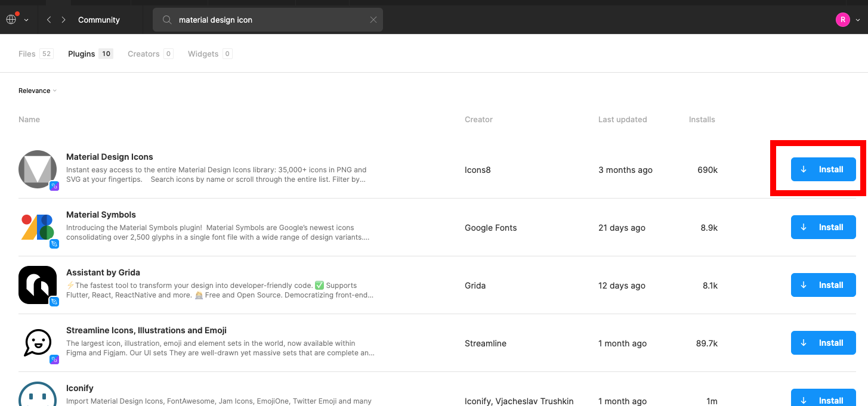Click the '12 days ago' update date
Viewport: 868px width, 406px height.
622,286
